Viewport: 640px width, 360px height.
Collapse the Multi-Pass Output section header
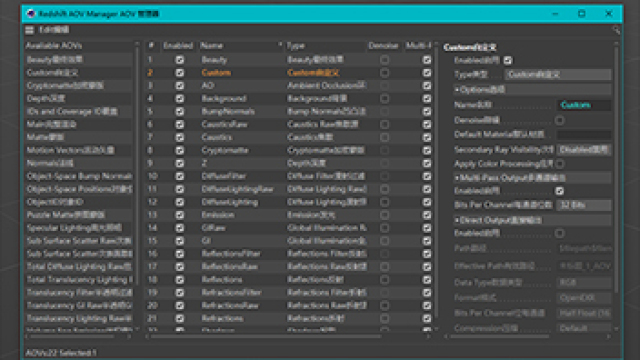(532, 178)
